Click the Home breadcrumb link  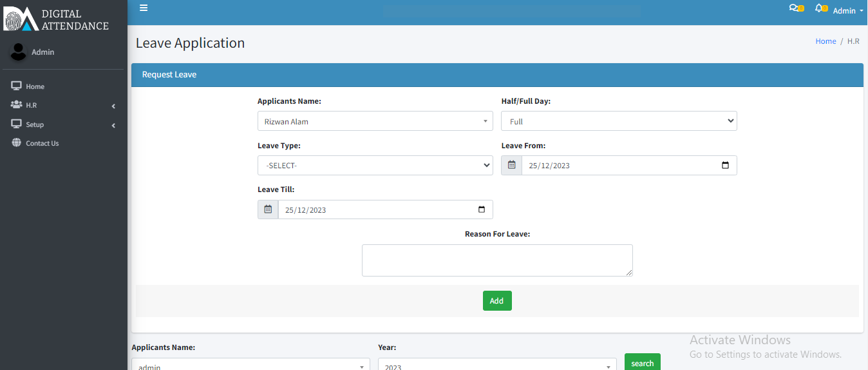coord(826,41)
